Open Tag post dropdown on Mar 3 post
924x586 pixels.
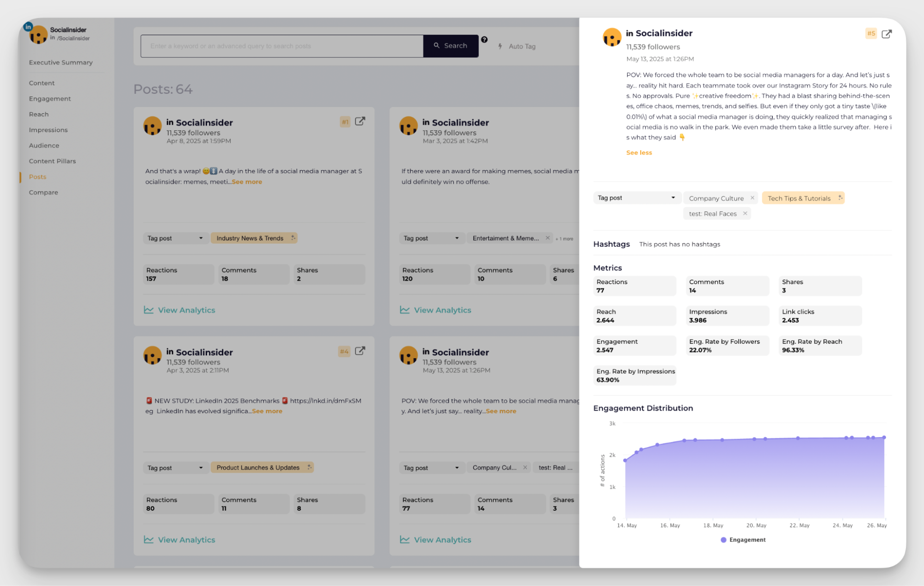(431, 238)
